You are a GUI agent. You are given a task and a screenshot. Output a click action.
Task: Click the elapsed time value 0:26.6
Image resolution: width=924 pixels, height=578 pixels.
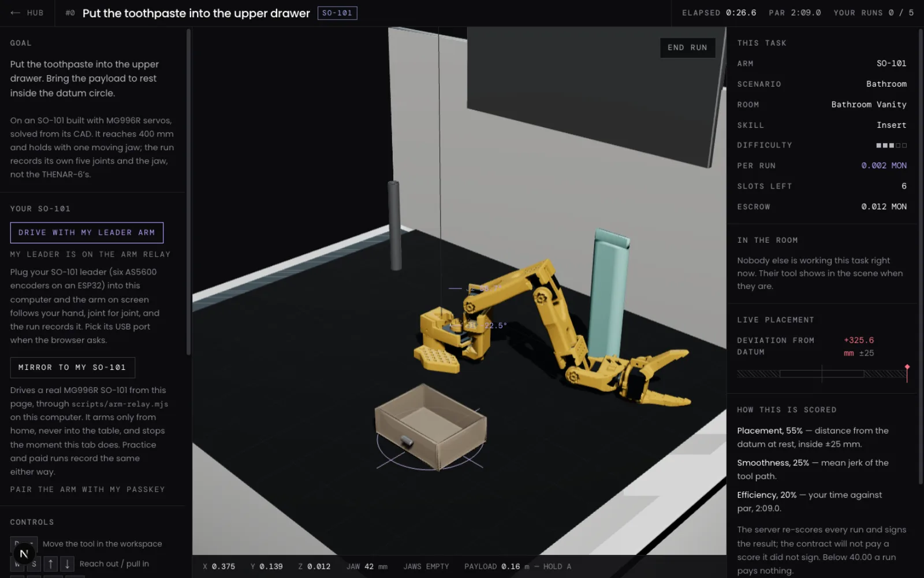coord(741,13)
